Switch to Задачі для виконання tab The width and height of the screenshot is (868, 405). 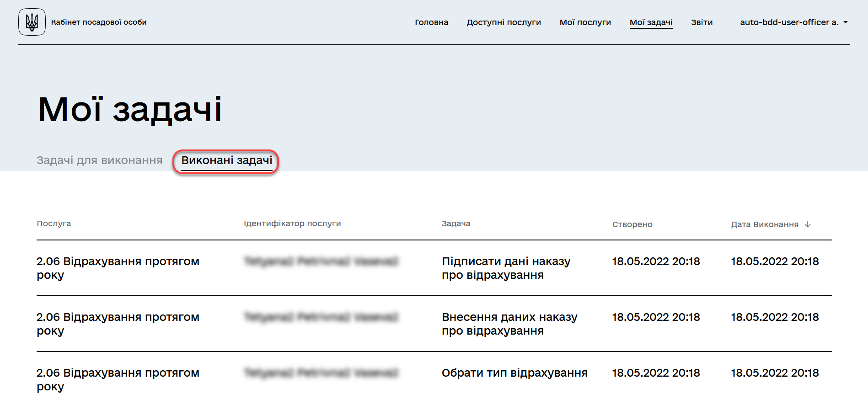(99, 160)
